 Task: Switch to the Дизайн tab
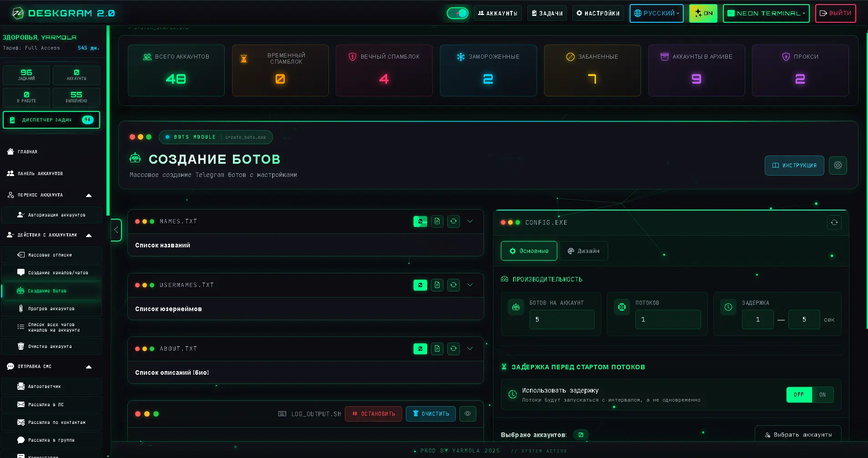[584, 251]
